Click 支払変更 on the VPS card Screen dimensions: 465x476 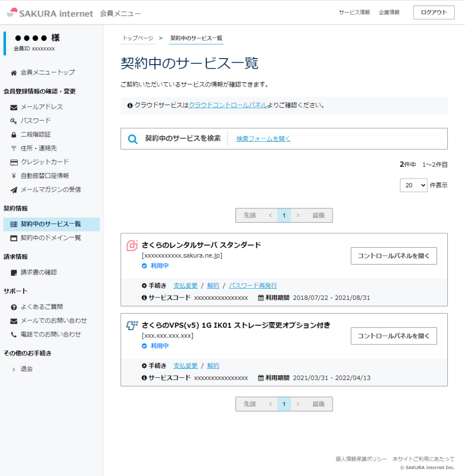[185, 366]
